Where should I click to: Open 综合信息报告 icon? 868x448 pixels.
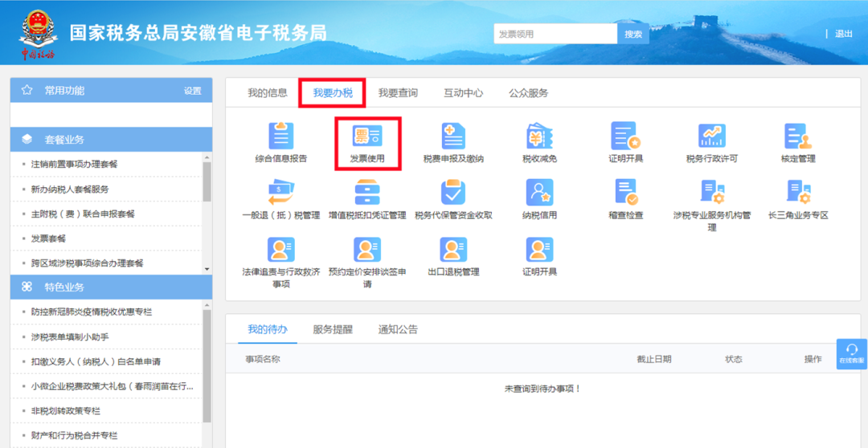281,136
